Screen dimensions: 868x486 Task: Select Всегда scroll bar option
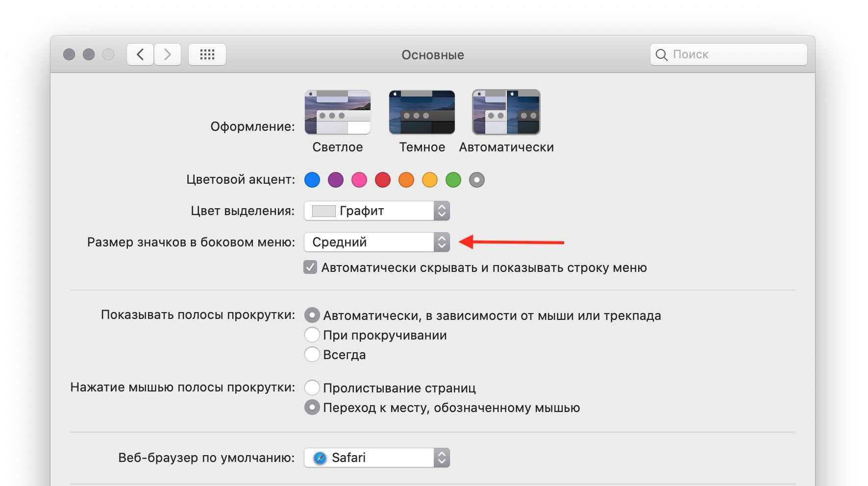click(x=312, y=355)
